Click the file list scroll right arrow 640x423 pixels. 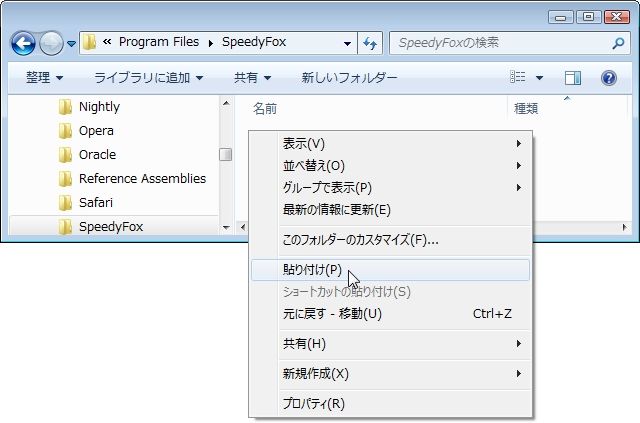[624, 227]
